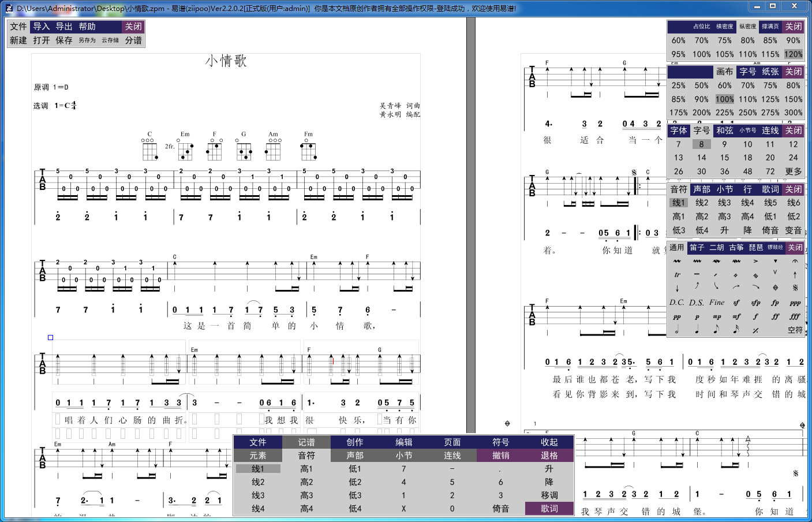
Task: Open the 小节号 tab
Action: pyautogui.click(x=748, y=130)
